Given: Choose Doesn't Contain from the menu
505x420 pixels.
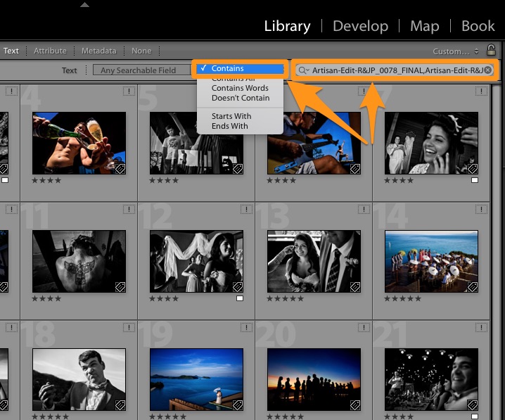Looking at the screenshot, I should click(241, 98).
